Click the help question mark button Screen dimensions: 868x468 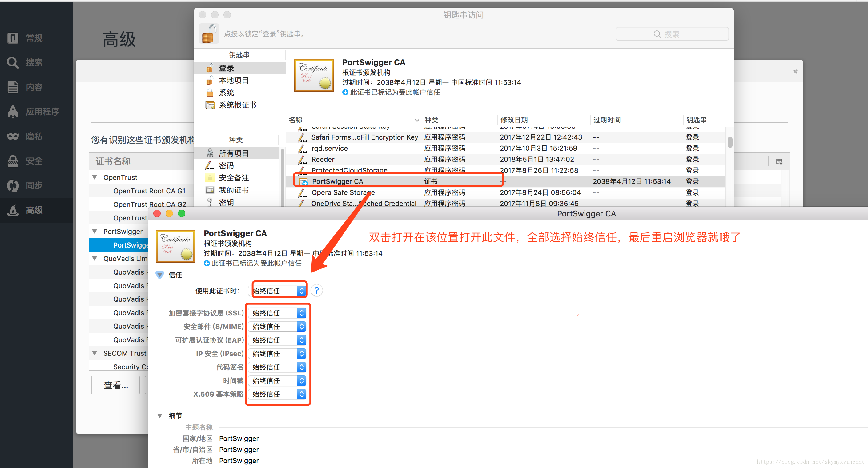pyautogui.click(x=316, y=290)
